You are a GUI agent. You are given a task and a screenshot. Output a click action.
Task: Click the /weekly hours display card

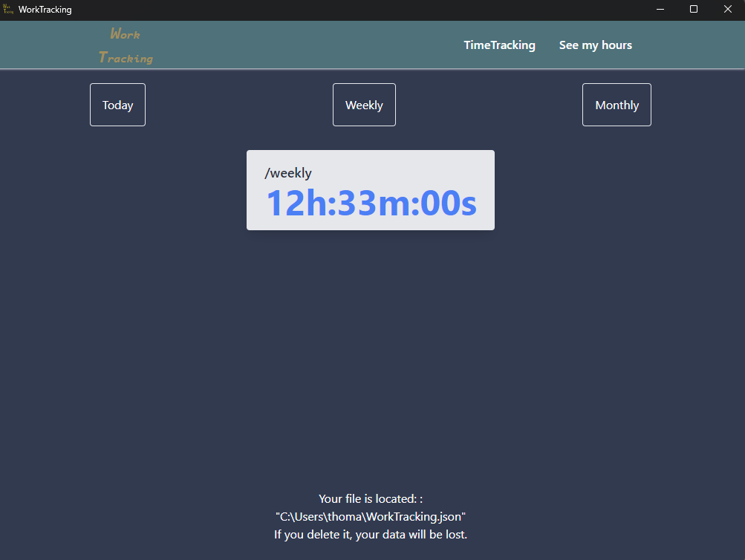pyautogui.click(x=370, y=189)
